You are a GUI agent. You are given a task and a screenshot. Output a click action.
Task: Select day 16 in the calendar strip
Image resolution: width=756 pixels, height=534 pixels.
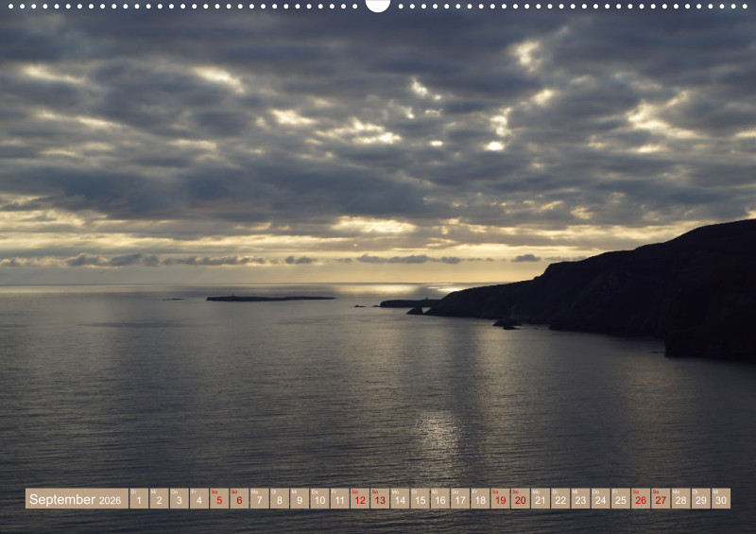coord(440,498)
